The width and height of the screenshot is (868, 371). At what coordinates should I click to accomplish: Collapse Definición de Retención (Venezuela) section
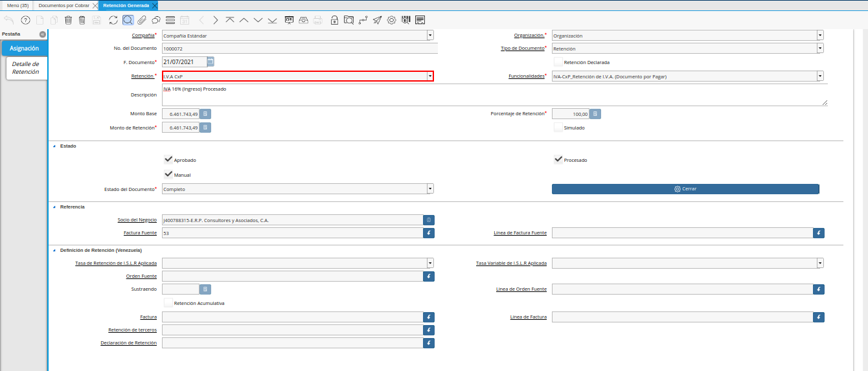point(54,250)
